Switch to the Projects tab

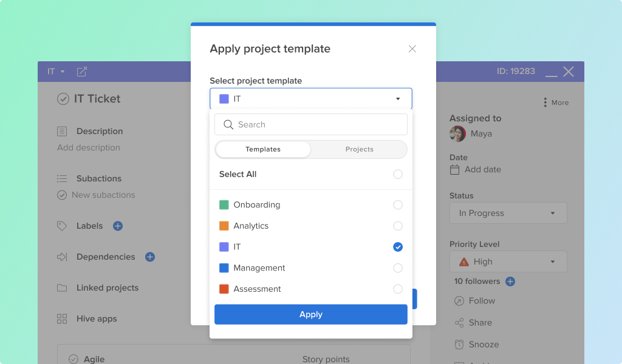click(359, 149)
